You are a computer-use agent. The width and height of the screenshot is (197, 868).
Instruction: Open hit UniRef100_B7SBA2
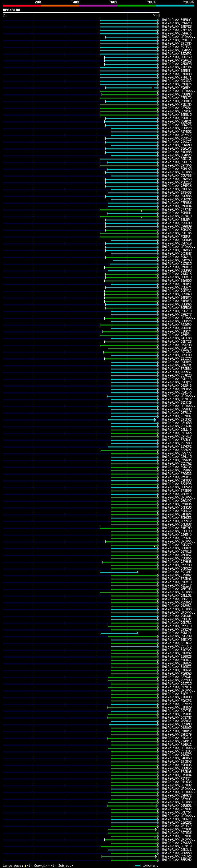pyautogui.click(x=176, y=440)
